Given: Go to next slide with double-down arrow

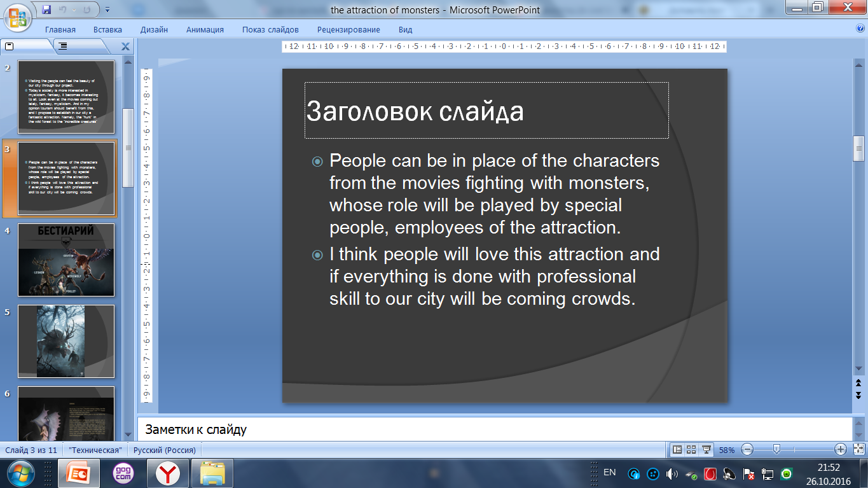Looking at the screenshot, I should [x=858, y=394].
